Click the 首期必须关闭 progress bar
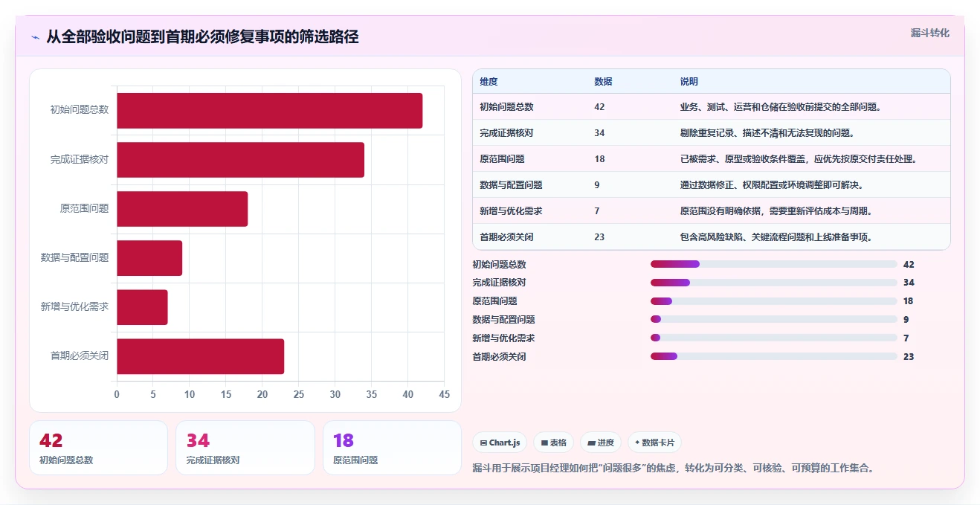980x505 pixels. (x=774, y=357)
